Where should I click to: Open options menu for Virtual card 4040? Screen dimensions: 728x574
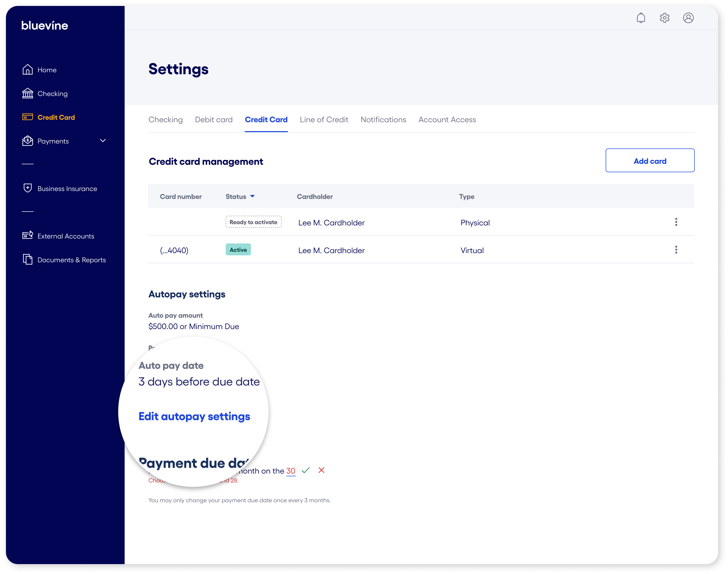click(x=676, y=250)
